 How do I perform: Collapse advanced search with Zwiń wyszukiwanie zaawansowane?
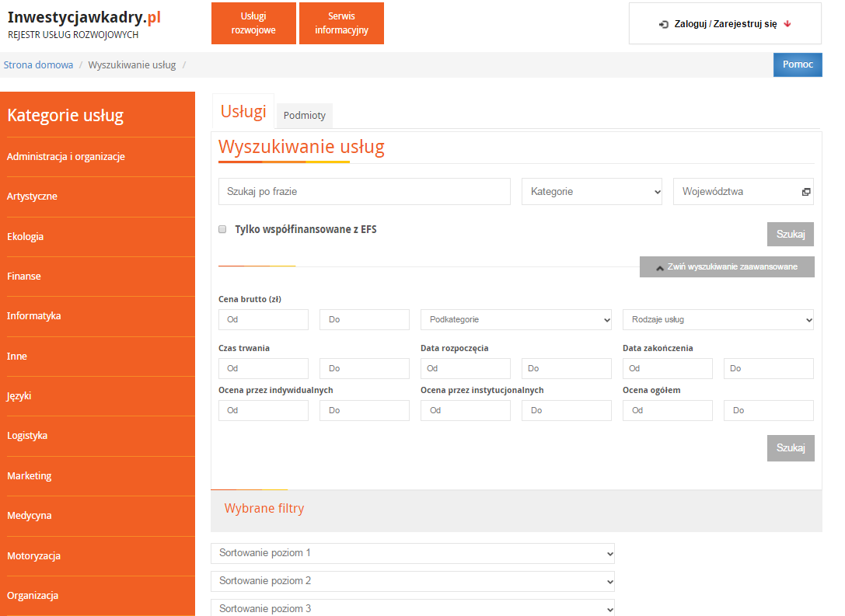point(727,266)
